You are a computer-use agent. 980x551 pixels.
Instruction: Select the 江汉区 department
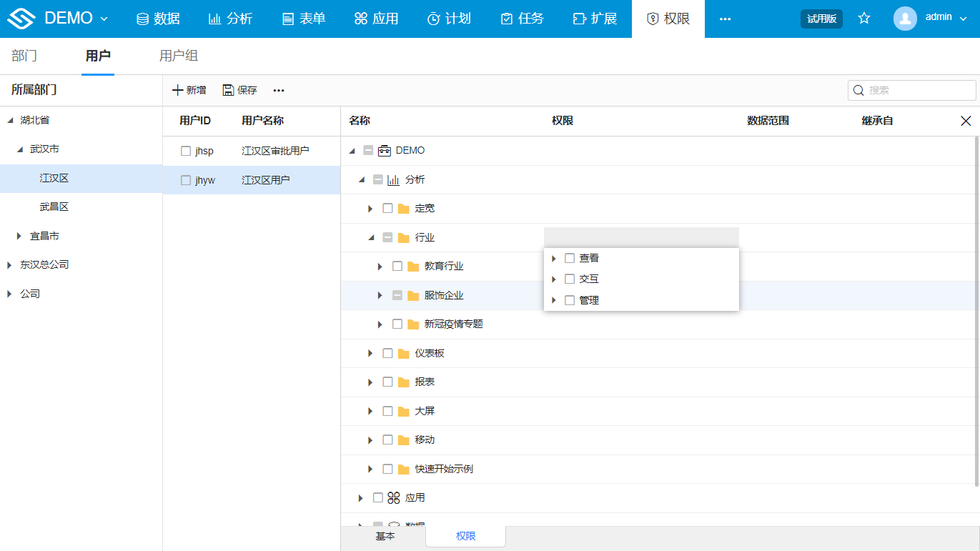pyautogui.click(x=54, y=178)
